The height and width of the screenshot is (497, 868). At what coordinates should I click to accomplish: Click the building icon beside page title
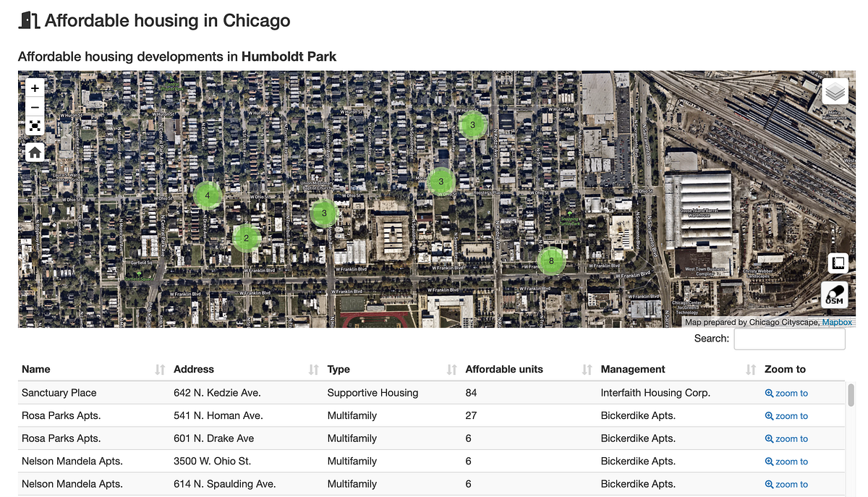(x=29, y=20)
